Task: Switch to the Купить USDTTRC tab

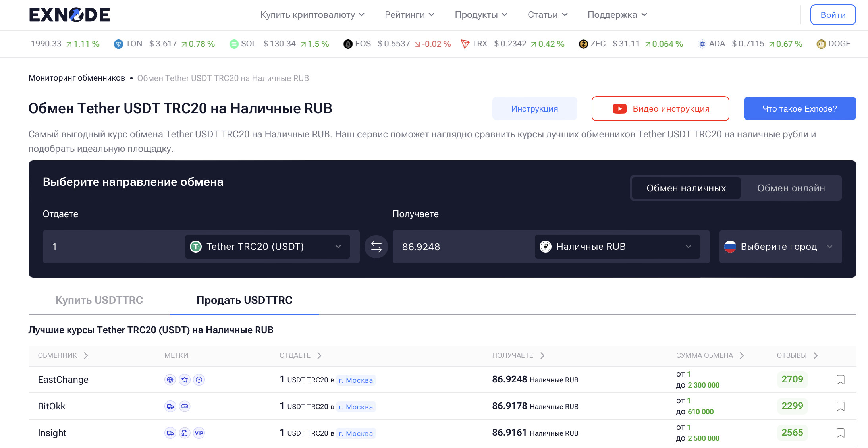Action: click(x=99, y=300)
